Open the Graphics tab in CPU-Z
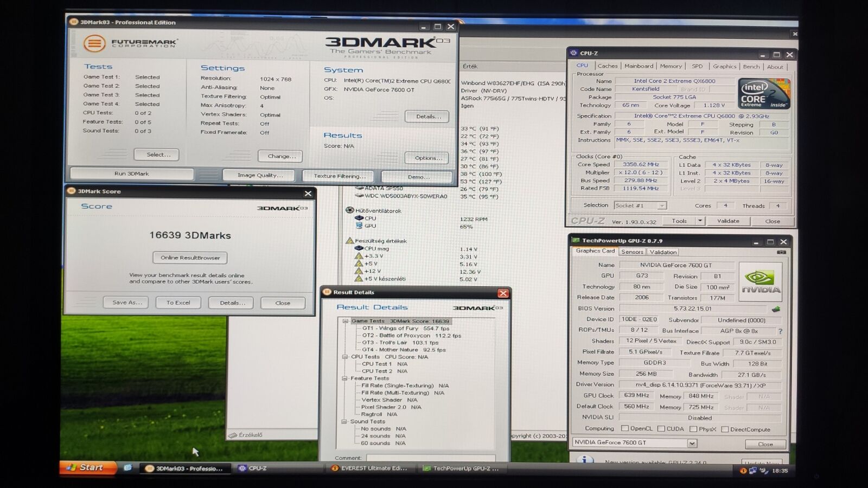This screenshot has width=868, height=488. (724, 67)
